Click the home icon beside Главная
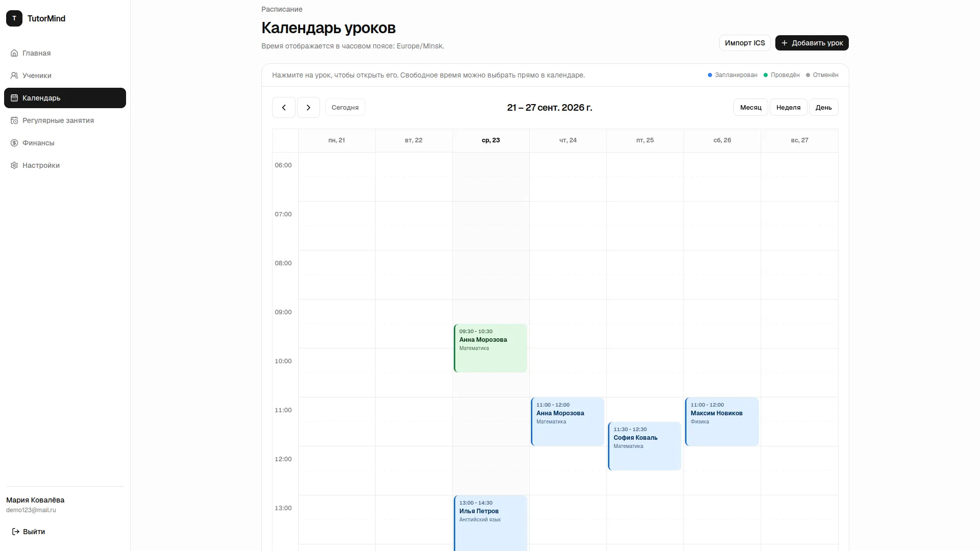Viewport: 980px width, 551px height. pos(14,53)
